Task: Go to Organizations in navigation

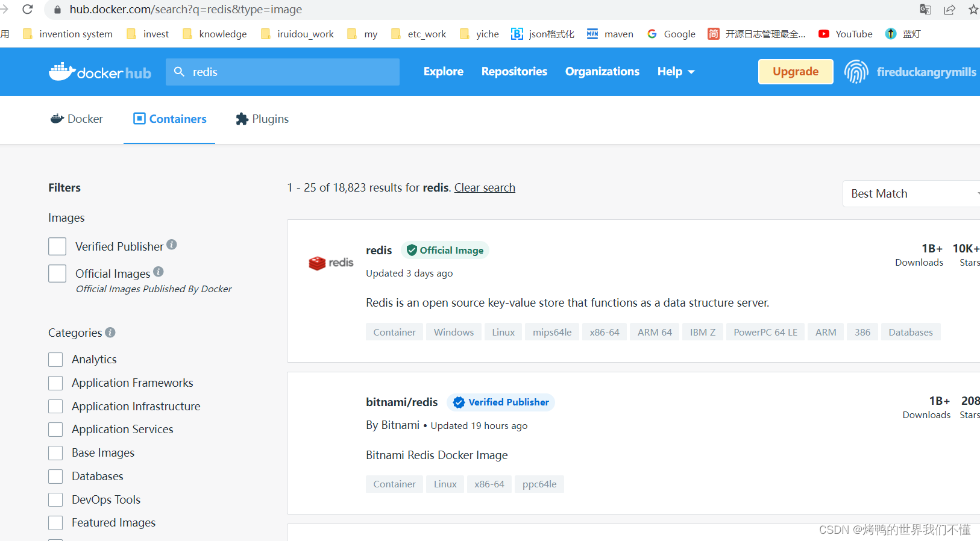Action: pos(602,72)
